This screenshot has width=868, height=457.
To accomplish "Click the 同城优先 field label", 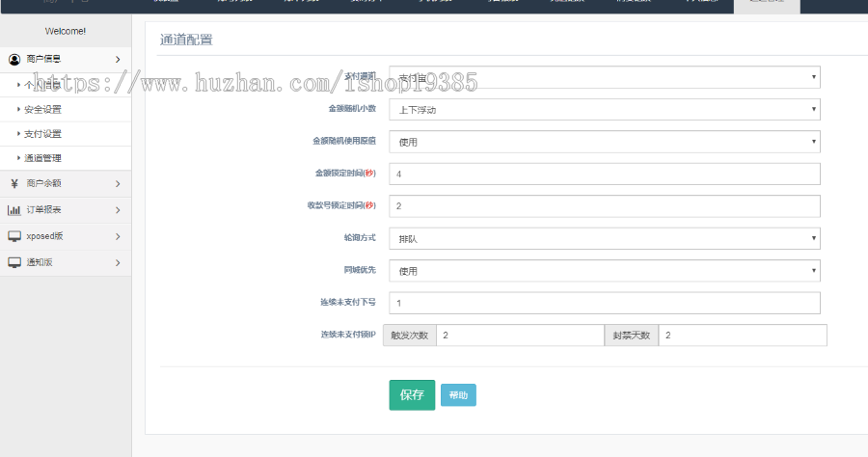I will 360,269.
